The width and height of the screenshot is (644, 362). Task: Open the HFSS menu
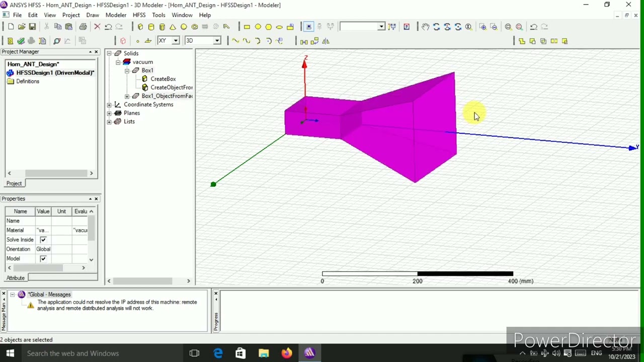point(139,15)
